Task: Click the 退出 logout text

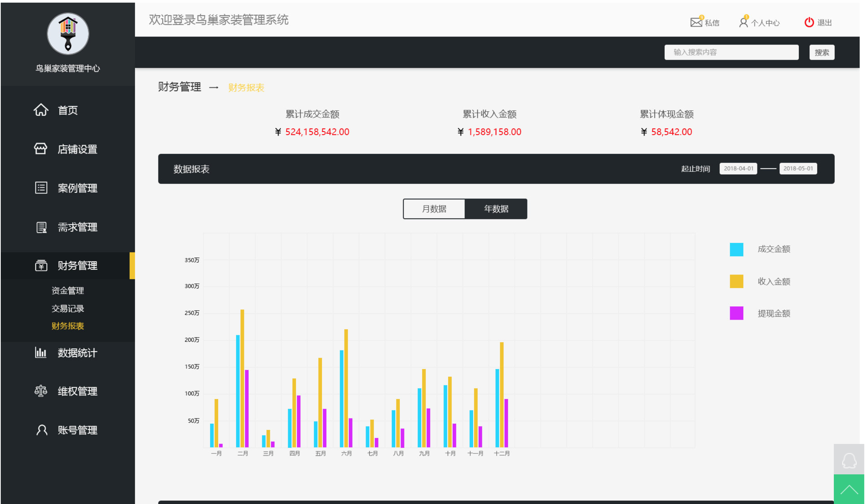Action: pos(824,23)
